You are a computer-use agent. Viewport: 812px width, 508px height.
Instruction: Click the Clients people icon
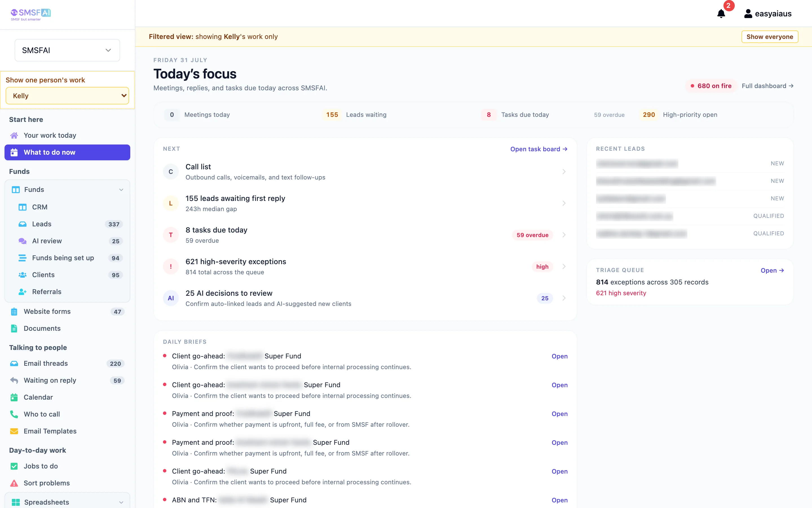(23, 275)
